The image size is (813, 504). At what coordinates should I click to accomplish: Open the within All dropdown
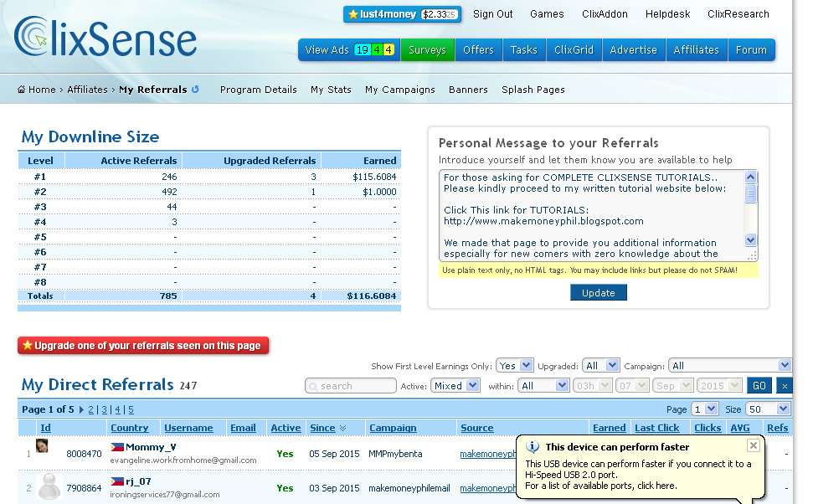point(543,386)
